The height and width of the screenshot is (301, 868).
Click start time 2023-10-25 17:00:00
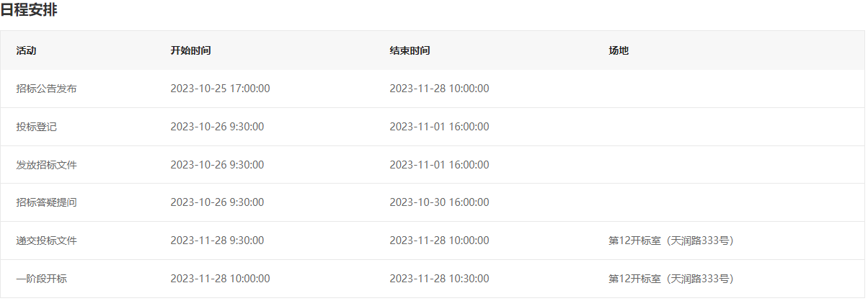[220, 89]
